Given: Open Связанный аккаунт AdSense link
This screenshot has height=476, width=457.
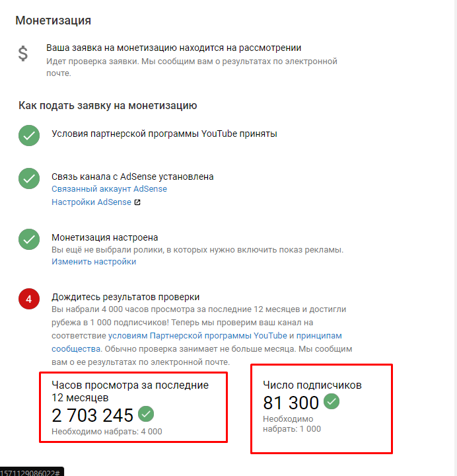Looking at the screenshot, I should [109, 189].
